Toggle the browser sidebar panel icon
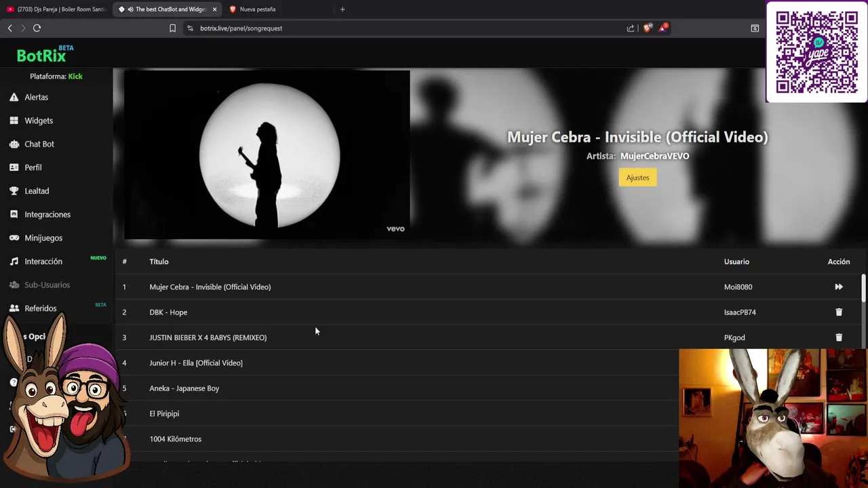868x488 pixels. [x=755, y=28]
